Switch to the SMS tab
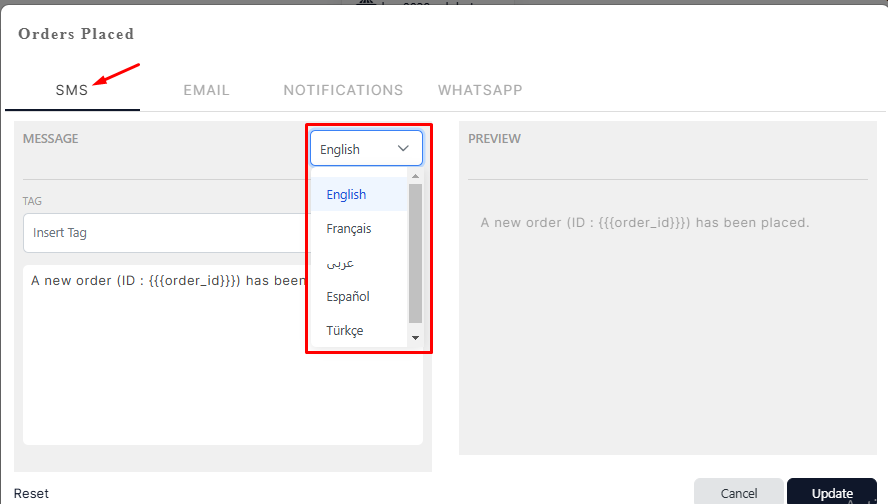This screenshot has width=888, height=504. pos(72,90)
